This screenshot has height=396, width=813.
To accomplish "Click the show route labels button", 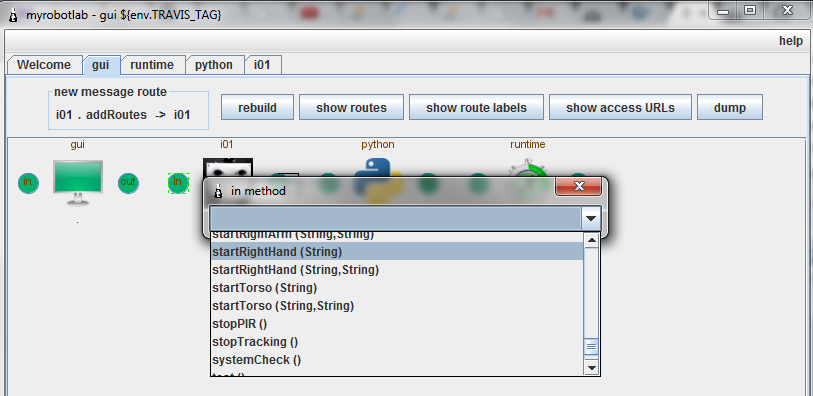I will click(476, 107).
